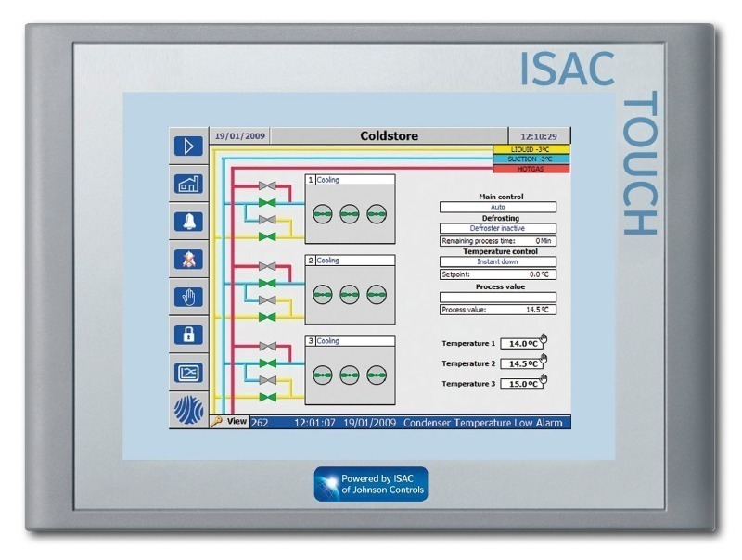Click the Temperature 2 value 14.5 °C
The width and height of the screenshot is (742, 560).
tap(521, 363)
